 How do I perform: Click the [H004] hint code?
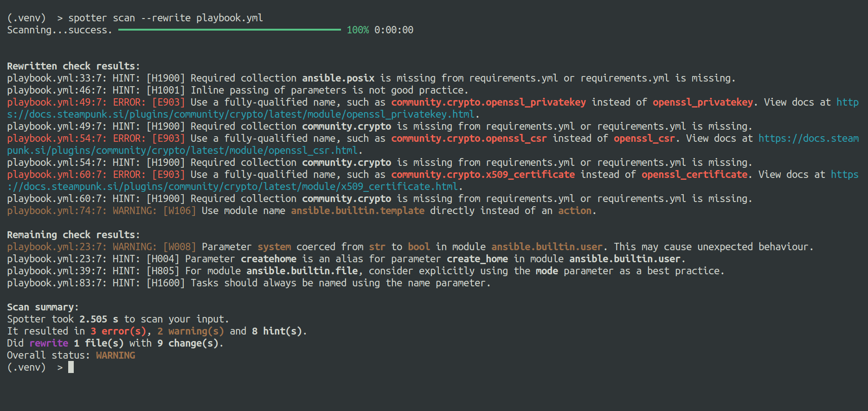(163, 259)
